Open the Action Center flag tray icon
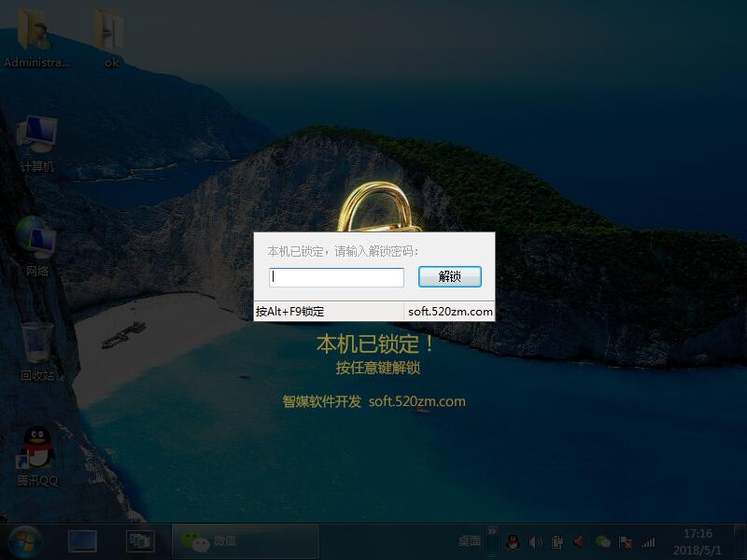 point(626,541)
